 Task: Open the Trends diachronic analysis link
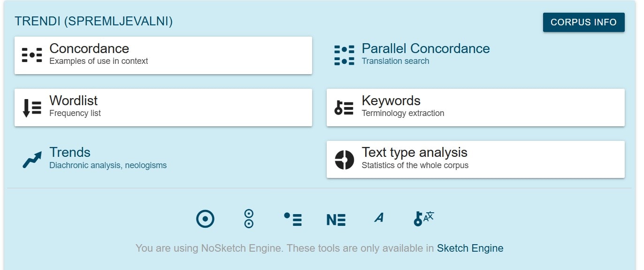click(108, 158)
